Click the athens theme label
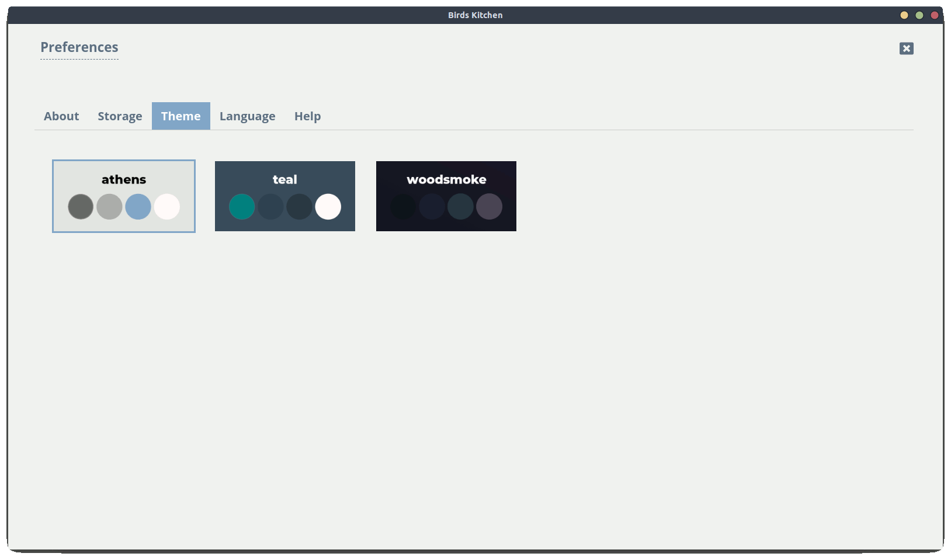This screenshot has width=951, height=560. (124, 179)
